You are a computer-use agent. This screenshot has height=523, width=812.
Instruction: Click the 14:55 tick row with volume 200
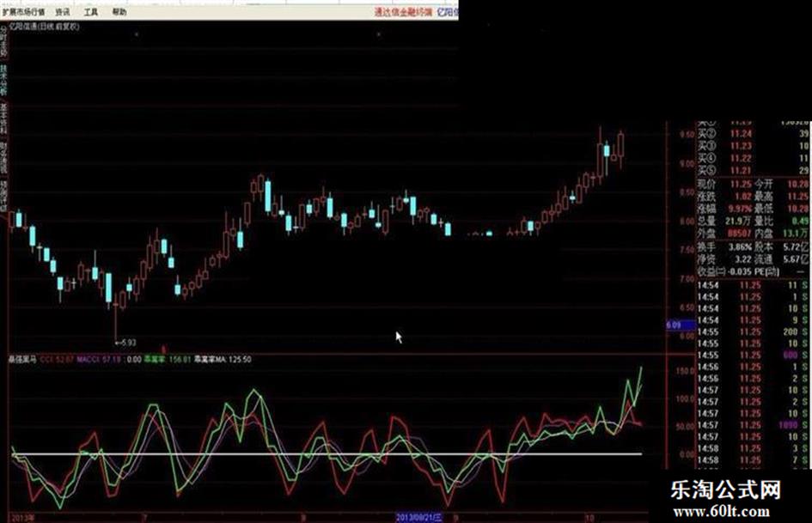point(753,332)
